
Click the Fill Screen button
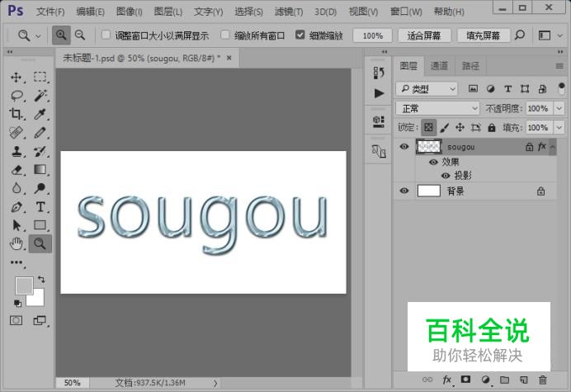483,35
